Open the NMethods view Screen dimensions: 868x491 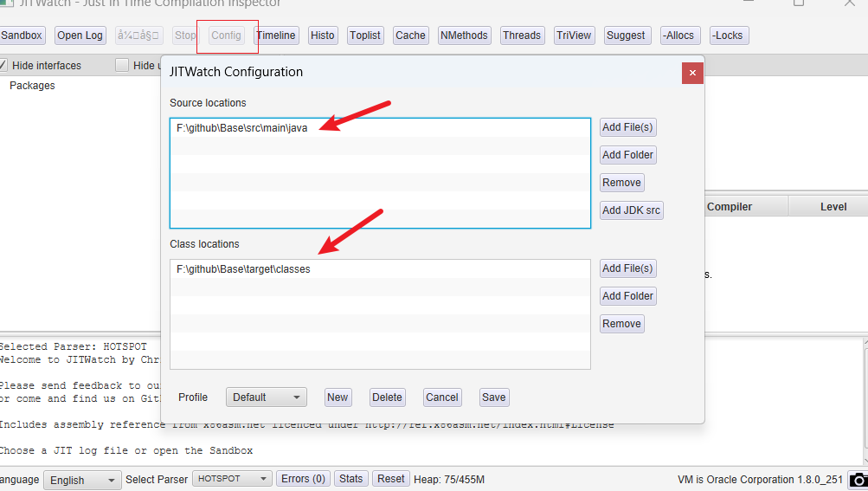pos(464,36)
